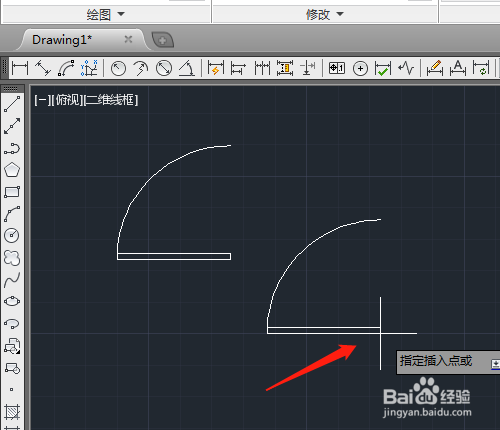This screenshot has width=500, height=430.
Task: Select the Angular dimension tool
Action: coord(187,68)
